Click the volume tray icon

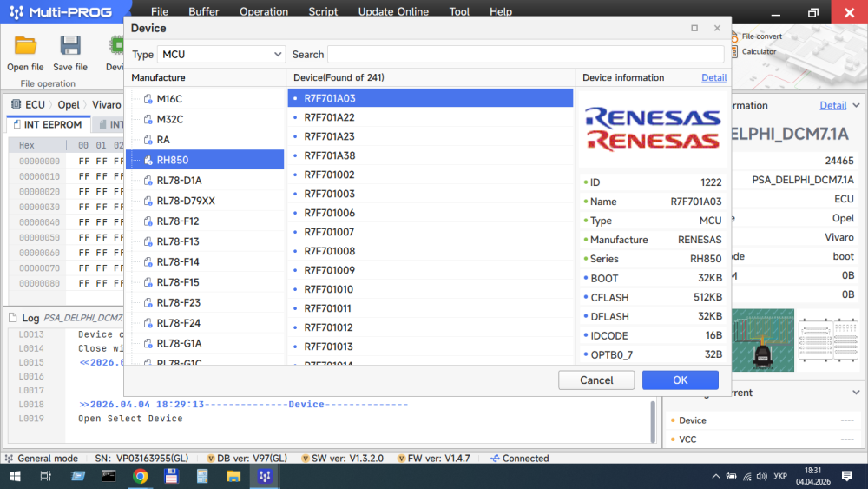coord(762,476)
